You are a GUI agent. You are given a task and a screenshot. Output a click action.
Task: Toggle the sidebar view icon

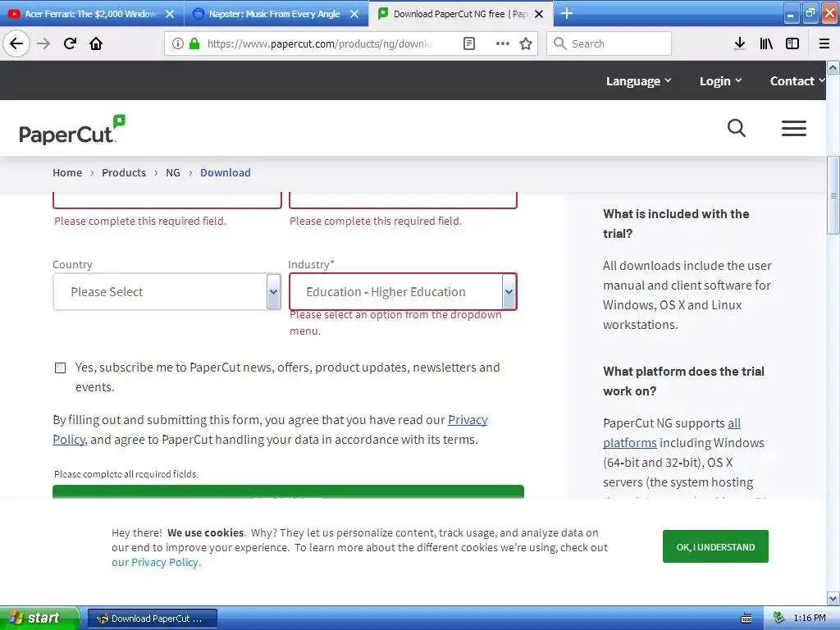[x=792, y=44]
